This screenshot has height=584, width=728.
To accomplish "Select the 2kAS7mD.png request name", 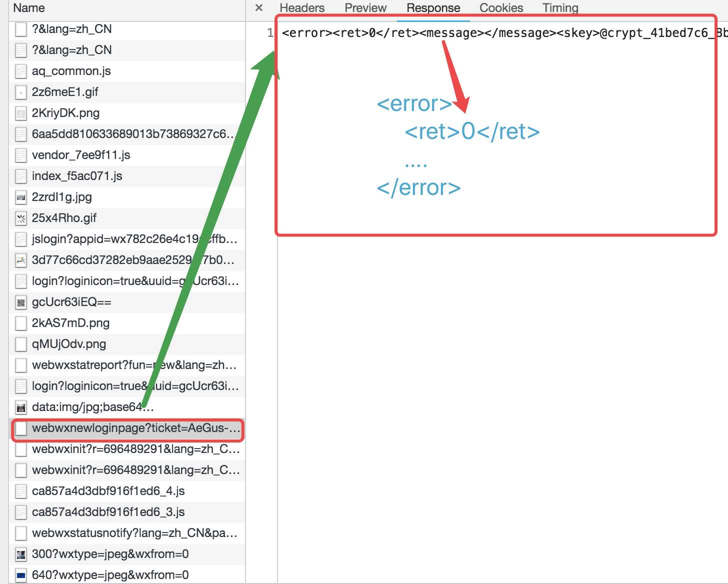I will click(x=70, y=323).
